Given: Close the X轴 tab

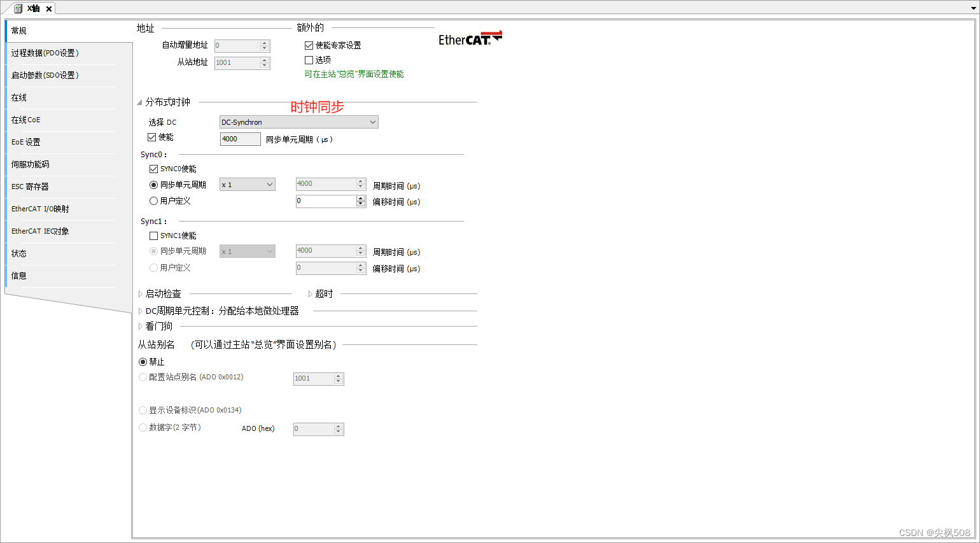Looking at the screenshot, I should click(49, 9).
